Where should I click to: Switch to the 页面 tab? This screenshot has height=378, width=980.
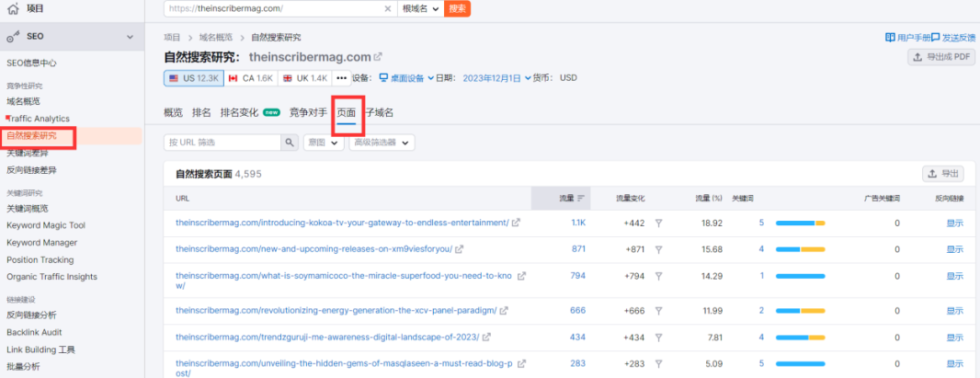click(347, 112)
